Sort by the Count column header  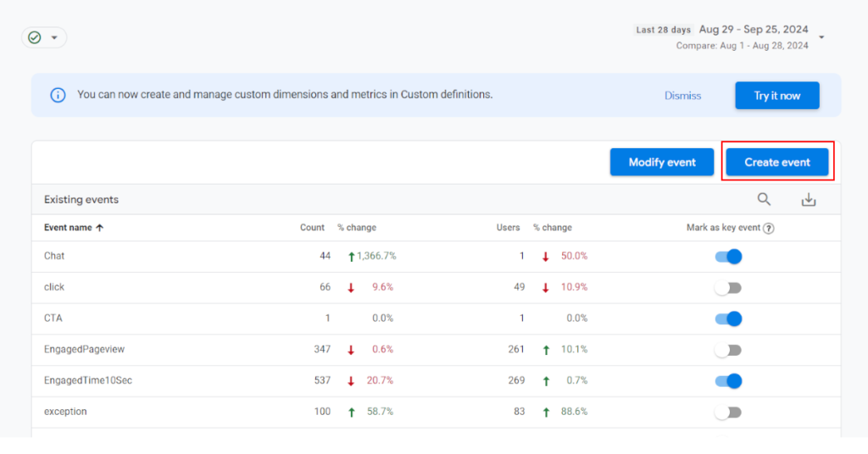pyautogui.click(x=312, y=228)
